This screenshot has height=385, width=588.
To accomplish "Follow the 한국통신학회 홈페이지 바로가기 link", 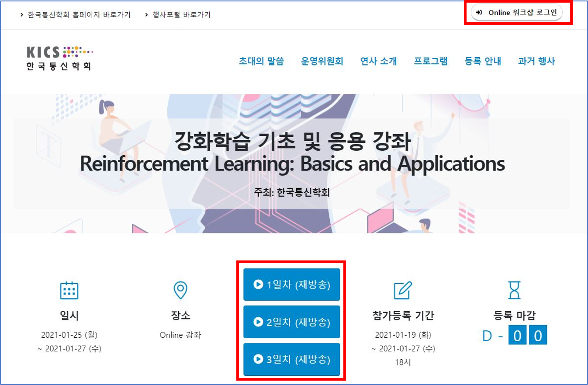I will coord(79,14).
